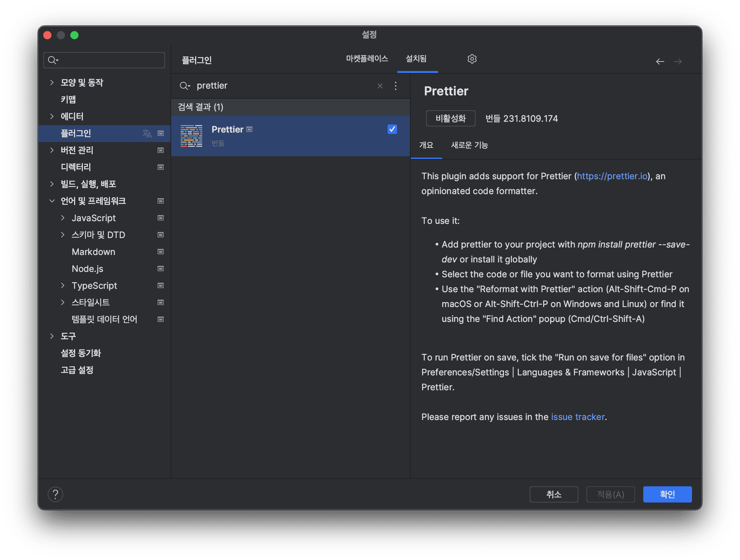Click the 비활성화 button
The width and height of the screenshot is (740, 560).
pyautogui.click(x=450, y=118)
